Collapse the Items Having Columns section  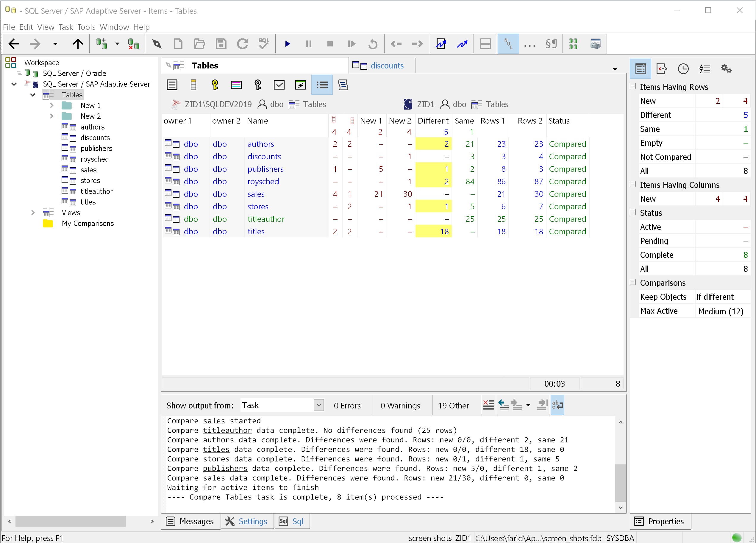[x=633, y=184]
